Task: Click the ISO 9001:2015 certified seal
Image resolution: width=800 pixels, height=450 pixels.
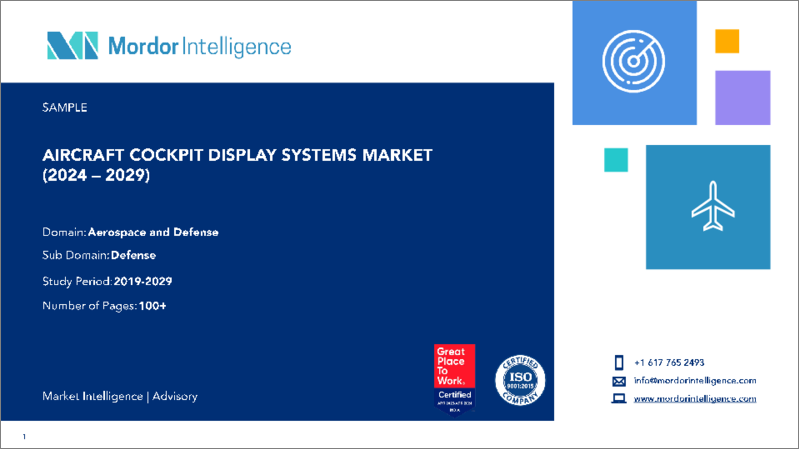Action: point(520,381)
